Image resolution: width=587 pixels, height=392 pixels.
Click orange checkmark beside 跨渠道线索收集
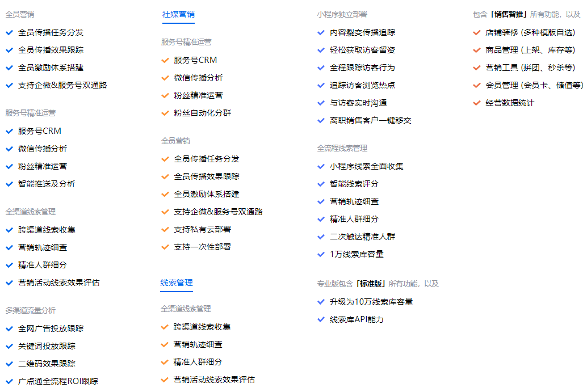[165, 327]
